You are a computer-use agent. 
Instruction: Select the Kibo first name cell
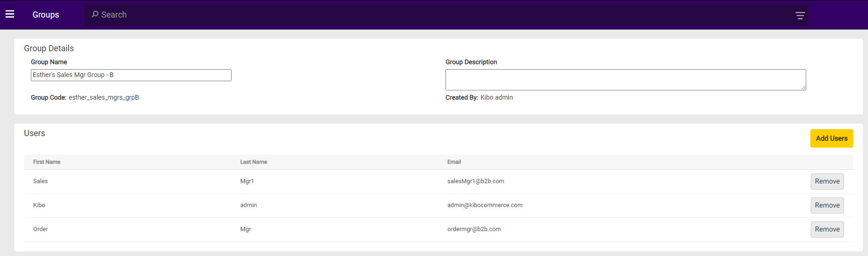39,205
